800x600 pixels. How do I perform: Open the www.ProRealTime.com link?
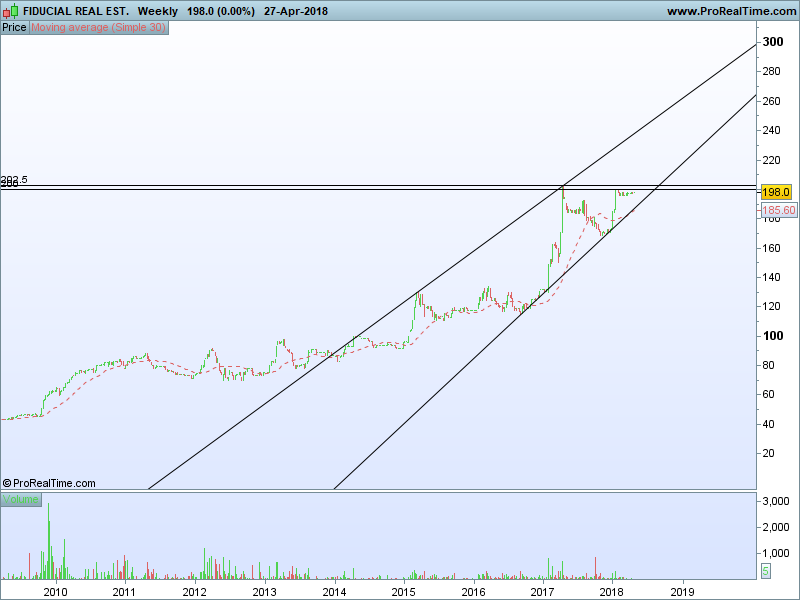pyautogui.click(x=732, y=11)
